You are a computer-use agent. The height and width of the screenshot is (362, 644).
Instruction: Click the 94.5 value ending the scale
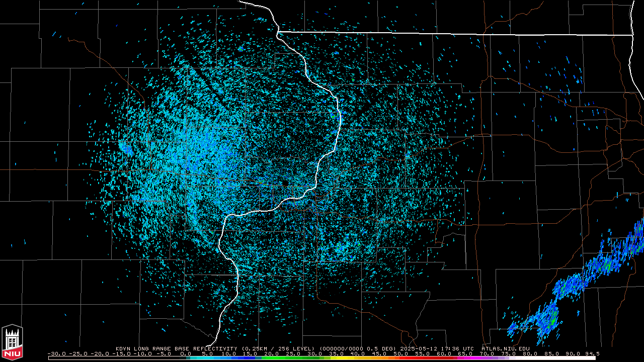click(592, 354)
